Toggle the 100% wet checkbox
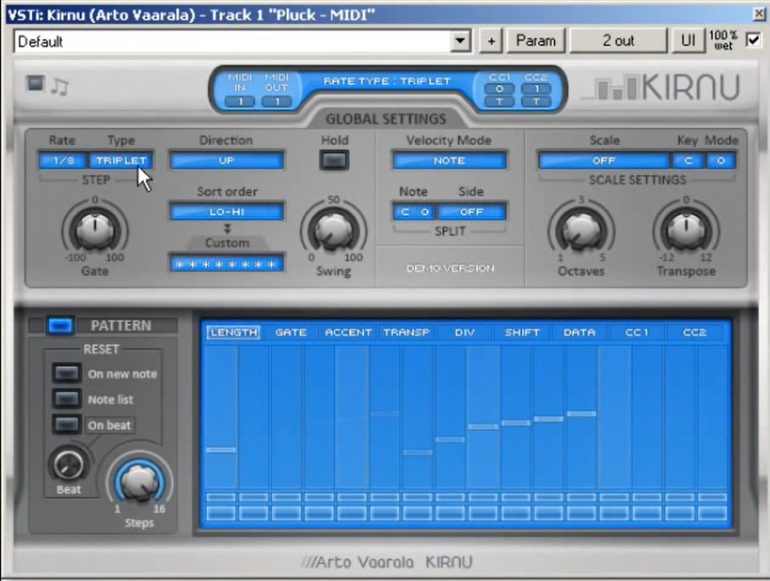Image resolution: width=770 pixels, height=581 pixels. [x=753, y=41]
